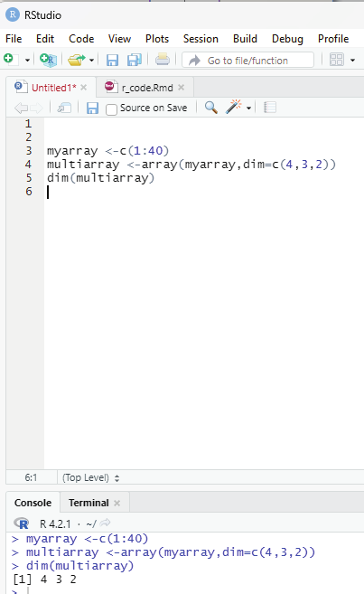The image size is (364, 594).
Task: Open the Session menu
Action: coord(201,39)
